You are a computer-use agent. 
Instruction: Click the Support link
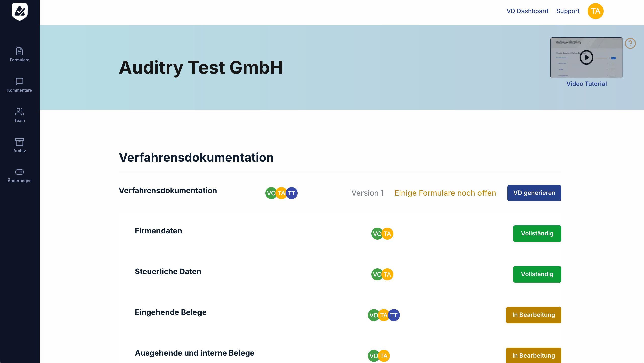(x=568, y=11)
